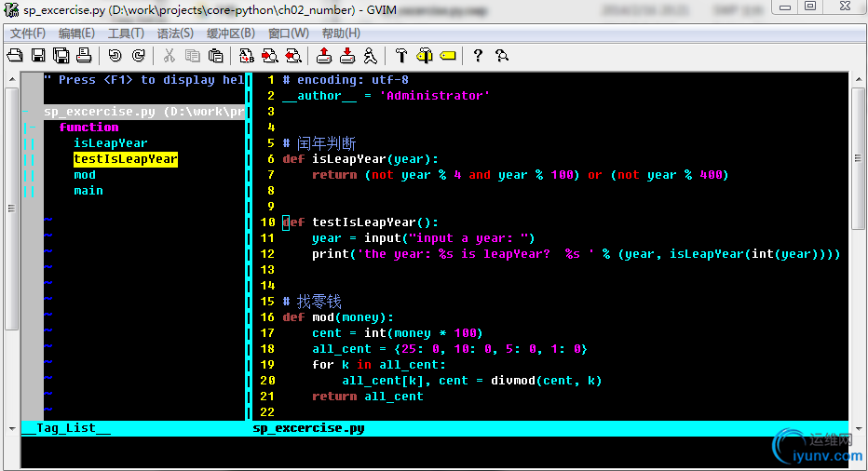
Task: Open the 窗口(W) menu
Action: pyautogui.click(x=289, y=34)
